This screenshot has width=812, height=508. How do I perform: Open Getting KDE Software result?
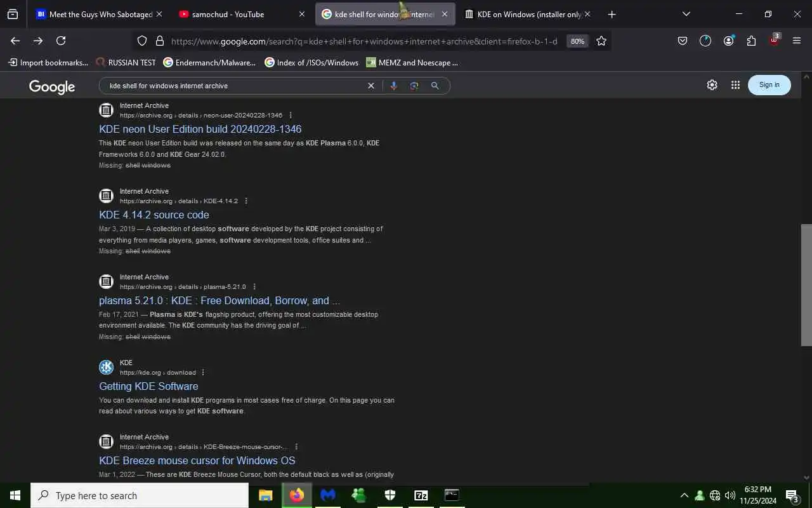click(x=148, y=386)
